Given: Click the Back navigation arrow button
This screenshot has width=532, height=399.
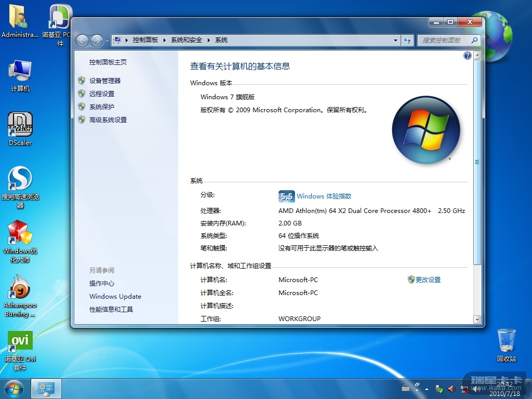Looking at the screenshot, I should click(x=82, y=41).
